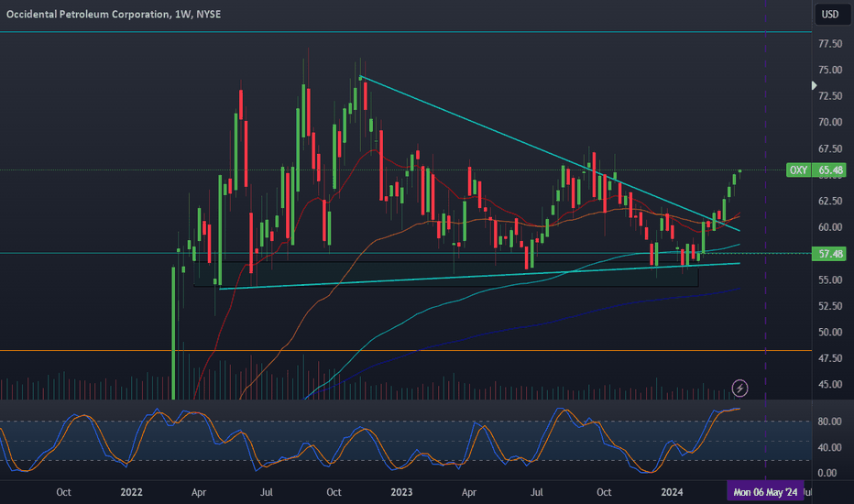Click the 55.00 price axis label
Viewport: 854px width, 504px height.
pyautogui.click(x=830, y=280)
